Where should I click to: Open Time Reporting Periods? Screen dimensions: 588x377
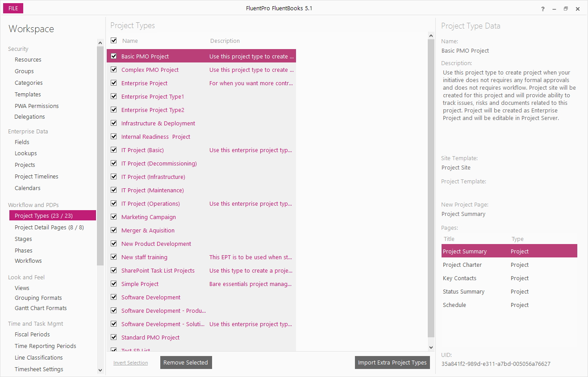pos(46,346)
